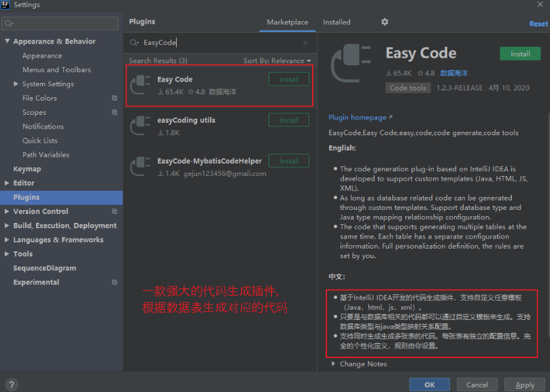
Task: Expand the Change Notes section
Action: 333,364
